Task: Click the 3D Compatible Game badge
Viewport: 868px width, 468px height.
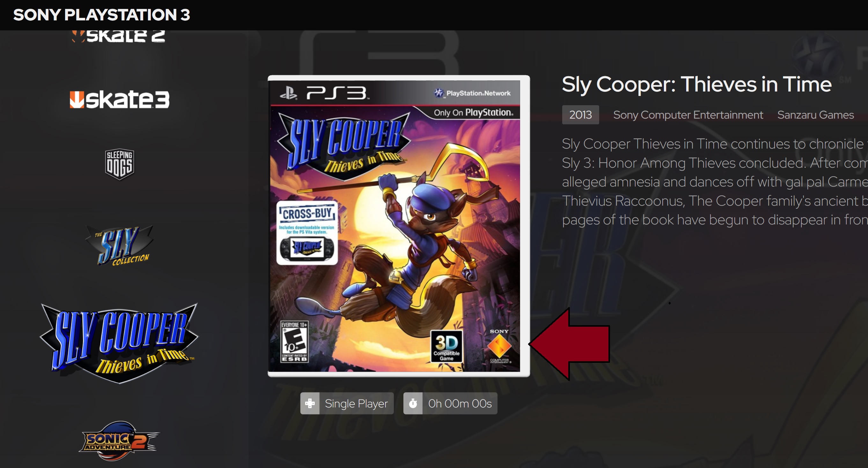Action: [x=446, y=346]
